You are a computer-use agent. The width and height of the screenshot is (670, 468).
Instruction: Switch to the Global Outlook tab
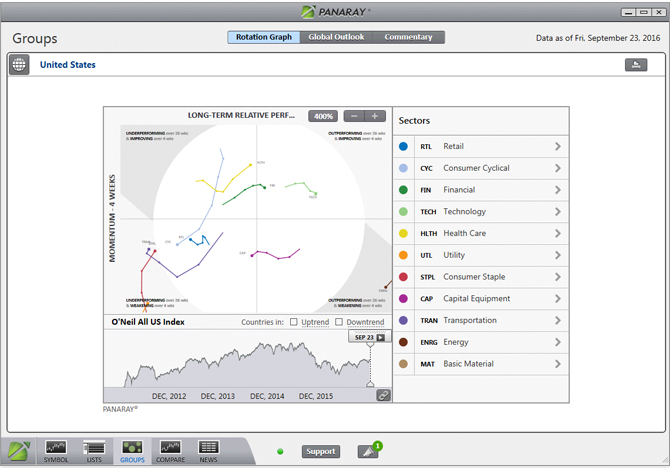coord(336,37)
